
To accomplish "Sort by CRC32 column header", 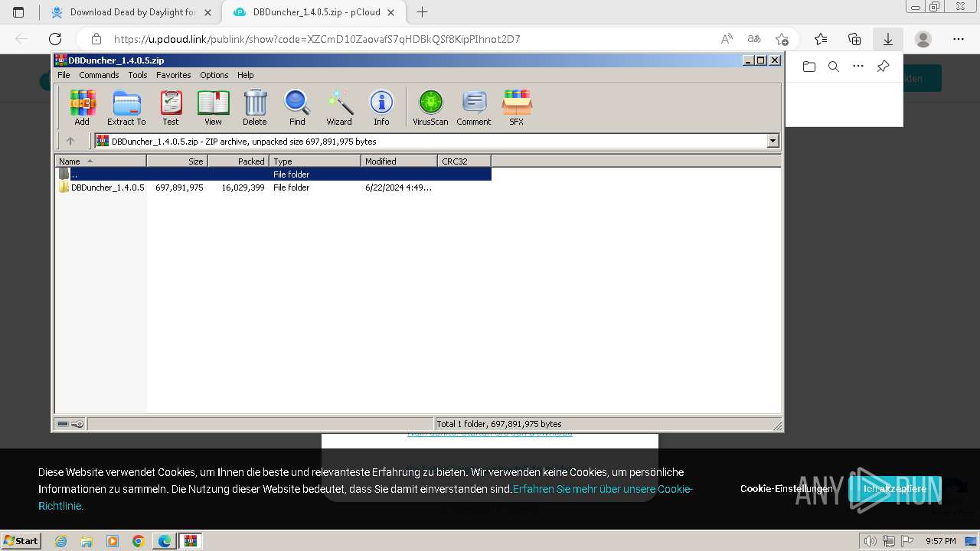I will point(464,161).
